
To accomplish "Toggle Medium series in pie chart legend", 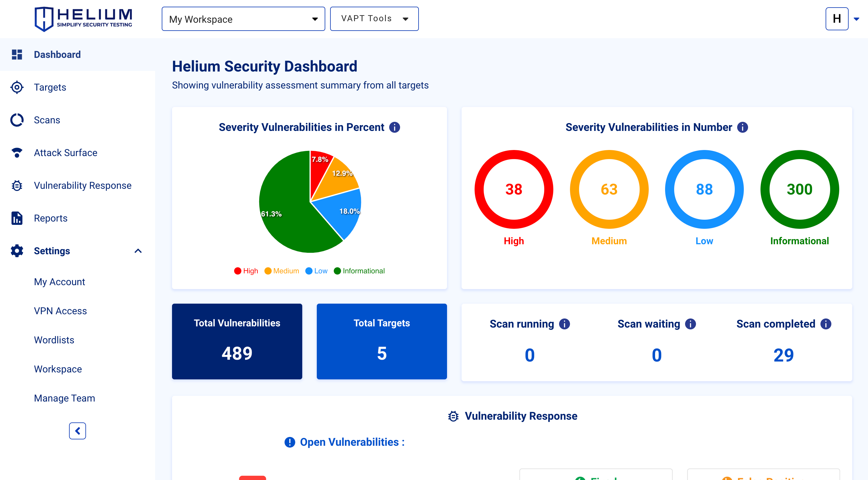I will (282, 271).
